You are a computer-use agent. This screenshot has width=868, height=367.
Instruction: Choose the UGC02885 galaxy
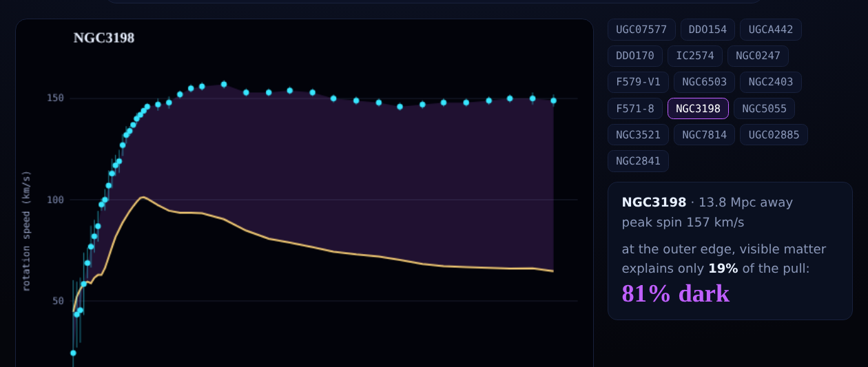pyautogui.click(x=774, y=134)
